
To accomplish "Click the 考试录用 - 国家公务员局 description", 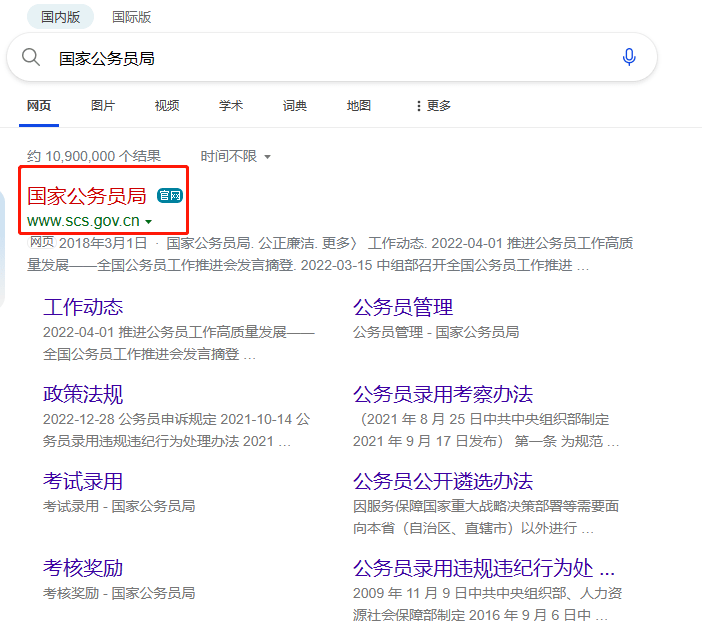I will coord(119,506).
